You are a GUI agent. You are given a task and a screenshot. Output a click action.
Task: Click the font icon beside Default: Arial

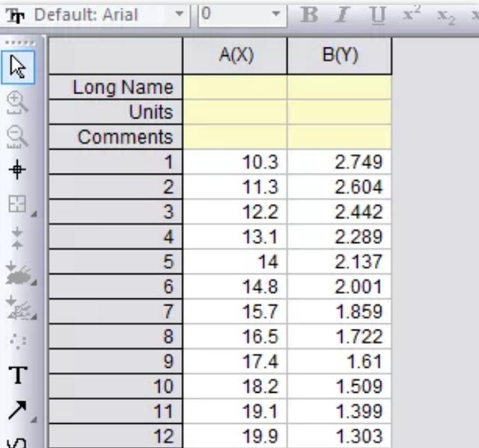click(x=15, y=15)
